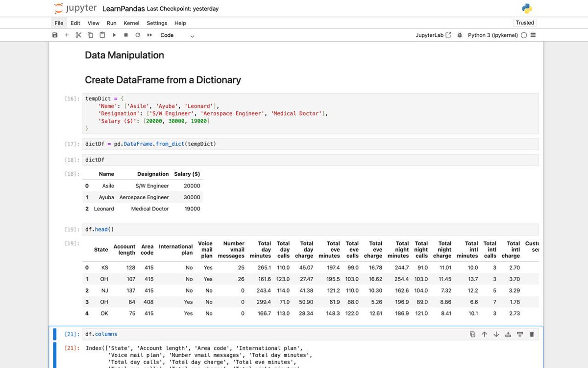Delete the df.columns cell with the trash icon
This screenshot has height=368, width=588.
532,334
